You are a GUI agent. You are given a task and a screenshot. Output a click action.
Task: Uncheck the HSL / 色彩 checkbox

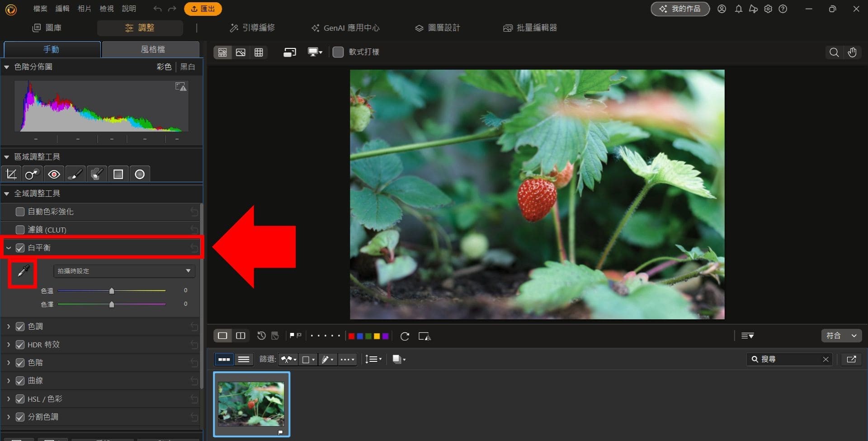[20, 399]
